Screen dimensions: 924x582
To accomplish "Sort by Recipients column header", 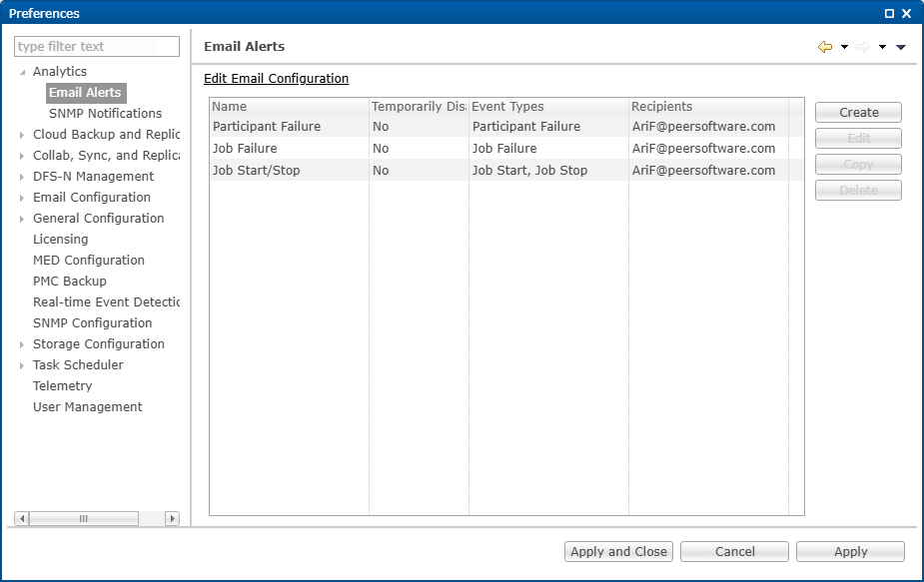I will point(708,107).
